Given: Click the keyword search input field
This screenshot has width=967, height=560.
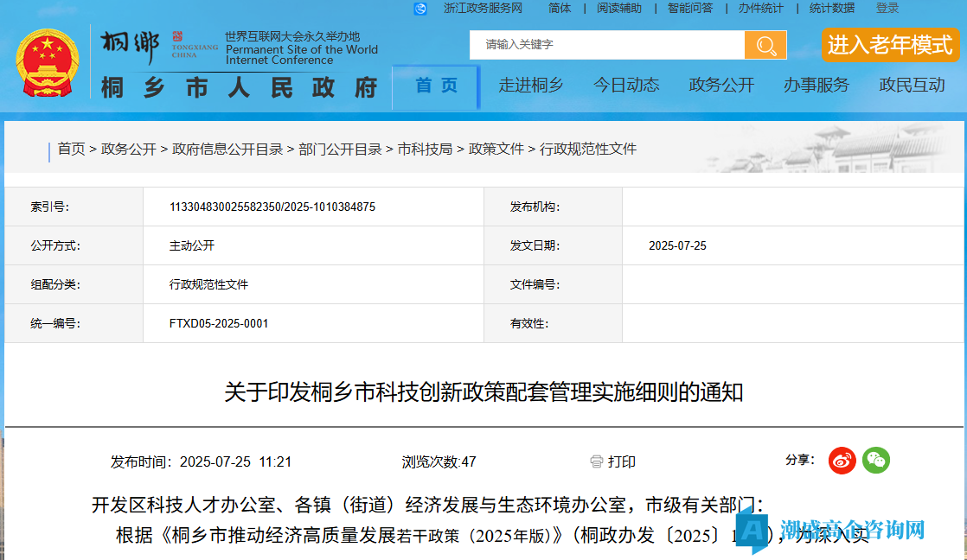Looking at the screenshot, I should click(607, 45).
